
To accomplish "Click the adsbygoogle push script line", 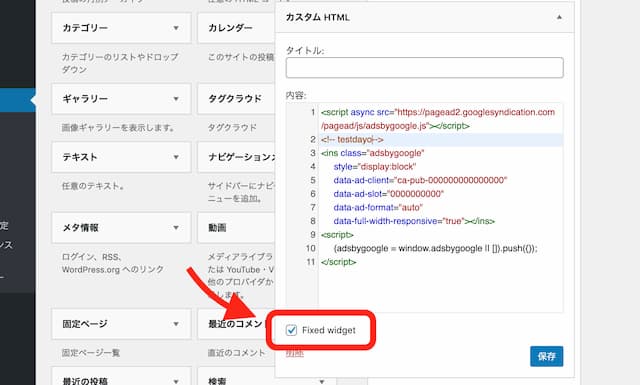I will pyautogui.click(x=436, y=248).
